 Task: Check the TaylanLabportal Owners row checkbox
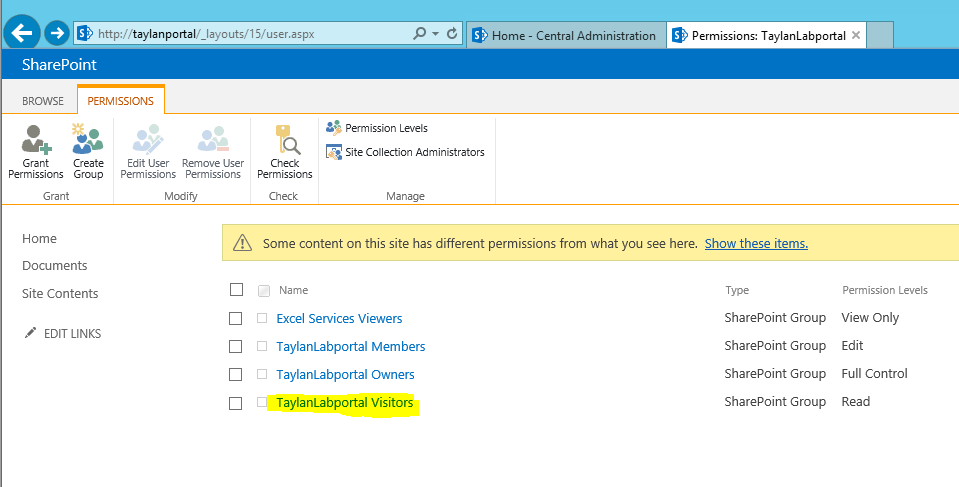(x=235, y=374)
